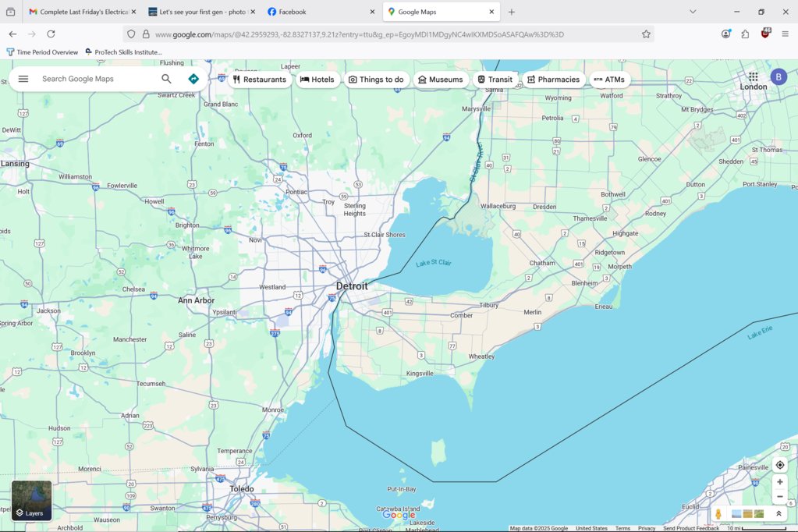Open the Firefox account icon
The image size is (798, 532).
(x=725, y=34)
